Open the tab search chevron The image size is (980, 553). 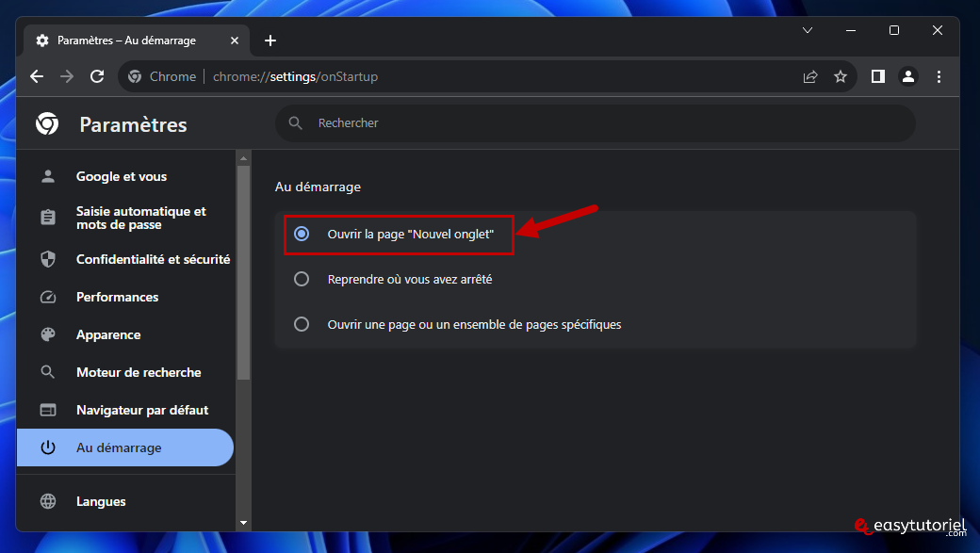(x=808, y=30)
